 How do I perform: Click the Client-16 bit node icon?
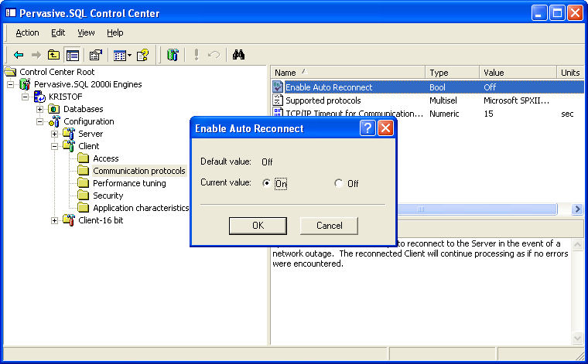click(69, 220)
